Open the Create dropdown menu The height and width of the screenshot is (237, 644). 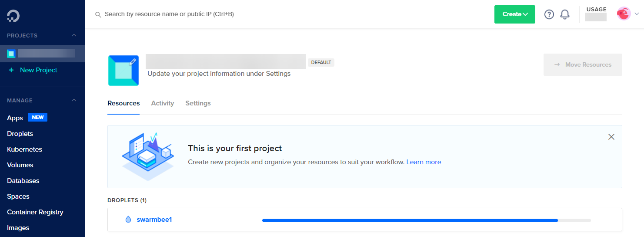[x=514, y=14]
